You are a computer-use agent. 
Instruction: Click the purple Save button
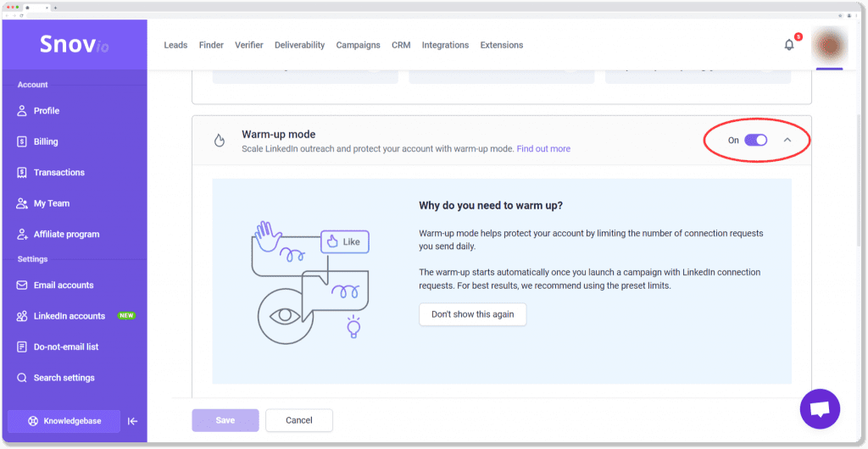[x=225, y=420]
